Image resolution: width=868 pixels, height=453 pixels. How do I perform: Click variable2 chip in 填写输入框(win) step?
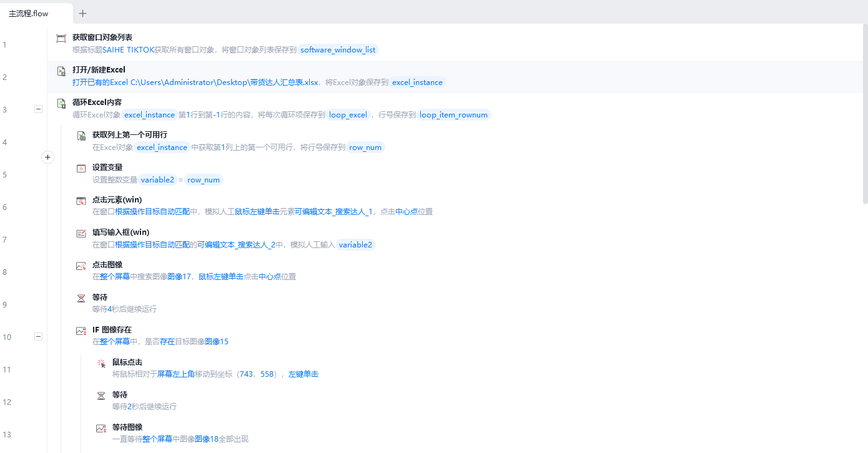pos(356,245)
